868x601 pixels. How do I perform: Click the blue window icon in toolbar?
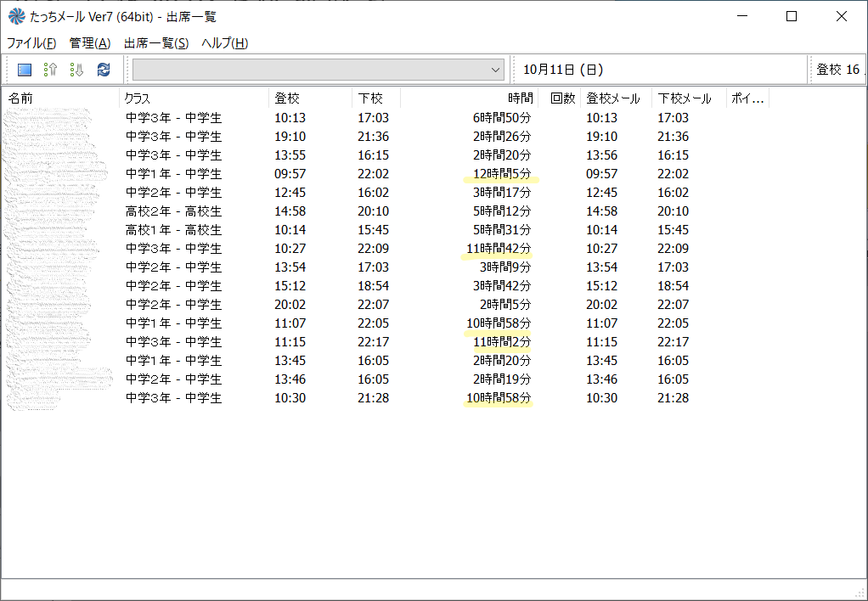click(25, 70)
